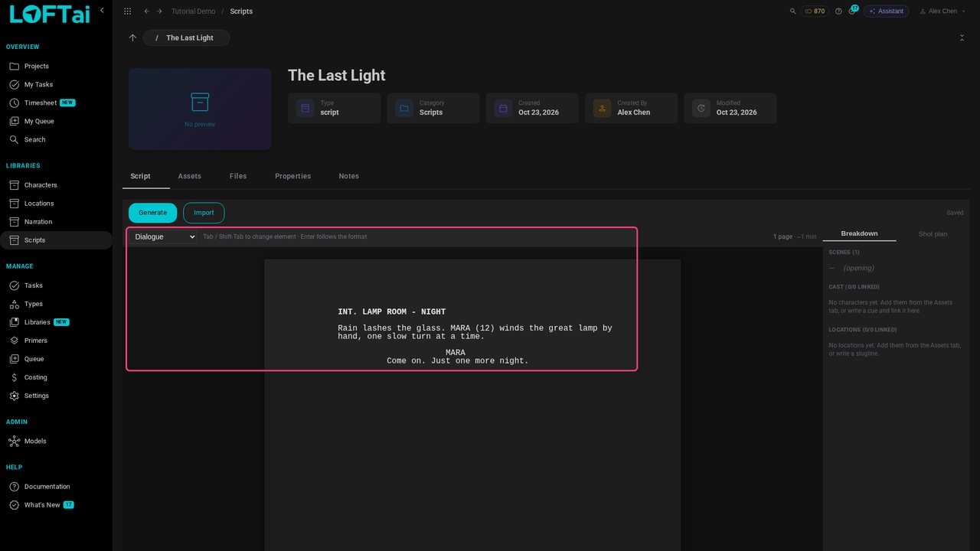
Task: Go back with the left arrow
Action: pyautogui.click(x=146, y=11)
